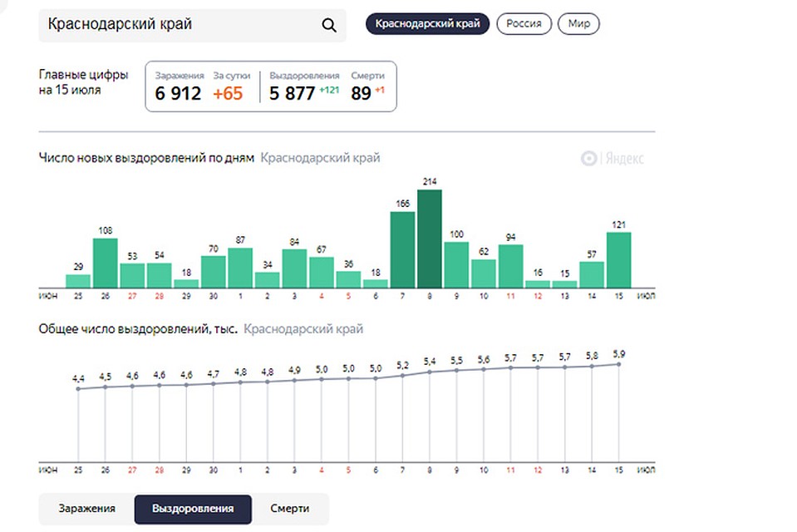797x532 pixels.
Task: Select the Краснодарский край region pill
Action: 427,23
